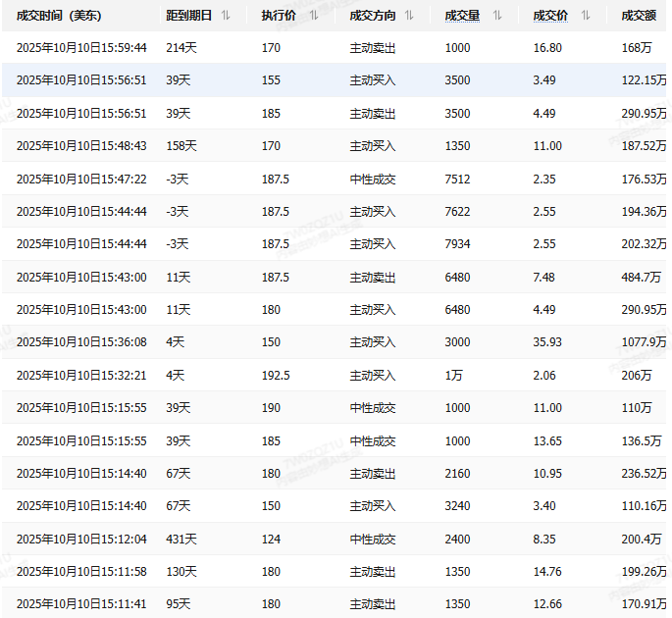
Task: Select the row timestamped 2025年10月10日15:32:21
Action: [334, 375]
